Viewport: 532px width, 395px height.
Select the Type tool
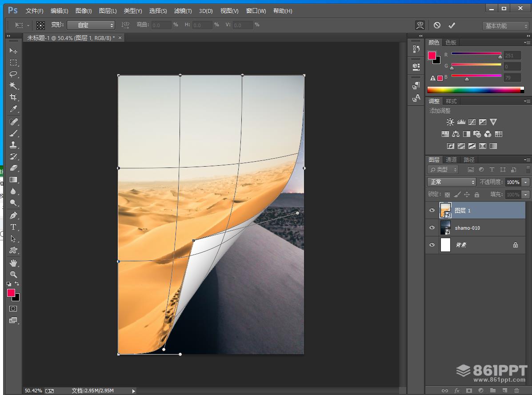click(x=13, y=227)
